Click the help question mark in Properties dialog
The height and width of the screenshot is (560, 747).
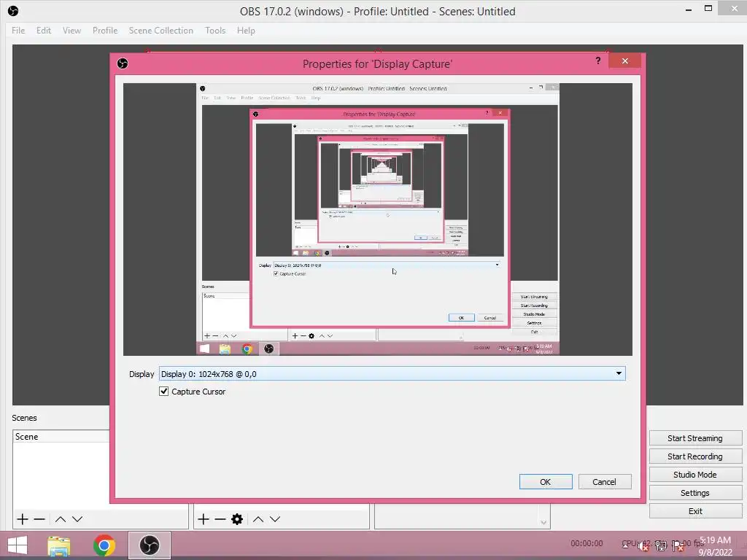tap(598, 61)
